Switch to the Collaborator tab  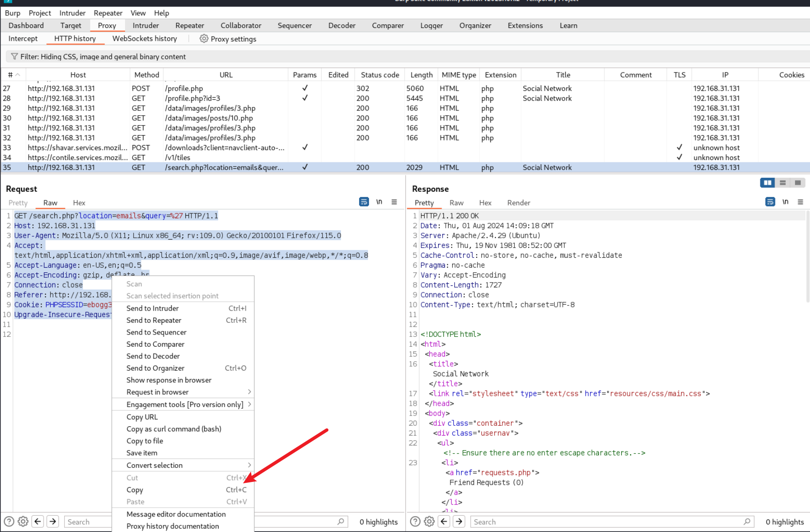[241, 25]
